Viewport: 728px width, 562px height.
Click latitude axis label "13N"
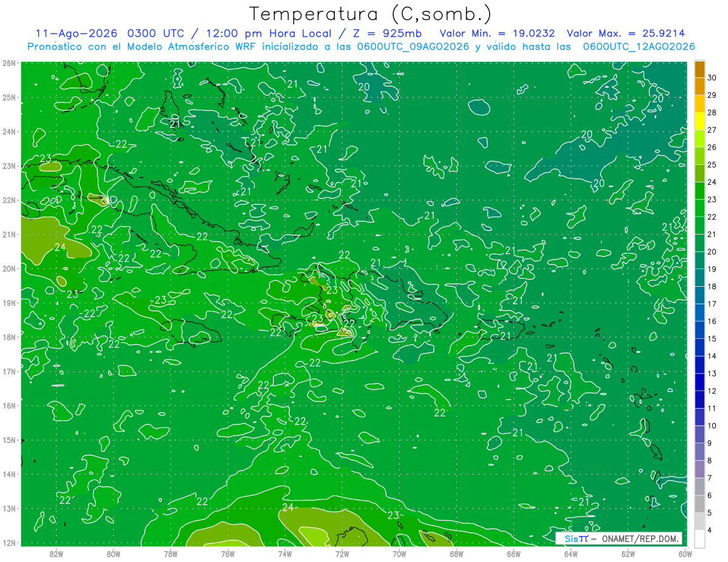[x=9, y=508]
